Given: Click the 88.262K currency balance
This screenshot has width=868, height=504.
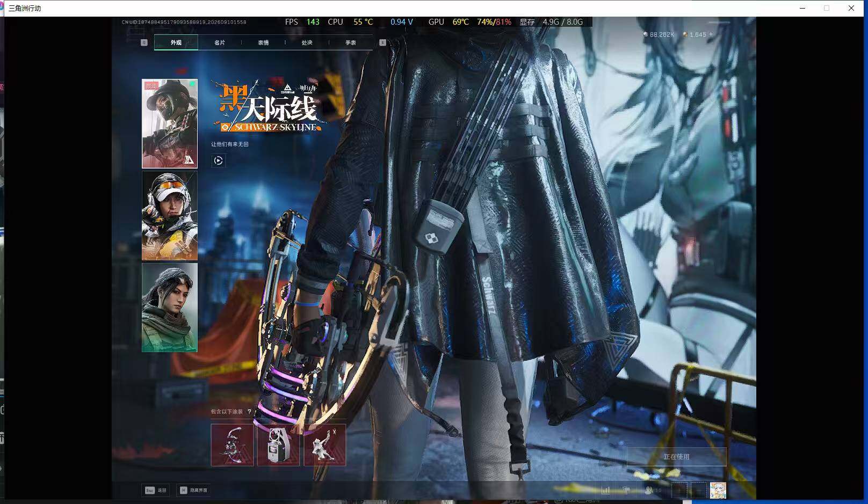Looking at the screenshot, I should coord(659,34).
